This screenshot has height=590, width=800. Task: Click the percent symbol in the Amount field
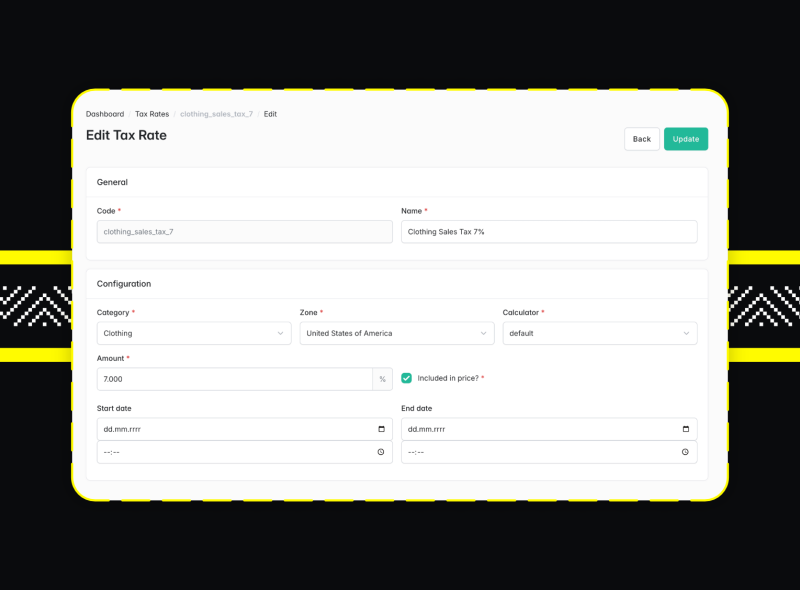pyautogui.click(x=382, y=379)
